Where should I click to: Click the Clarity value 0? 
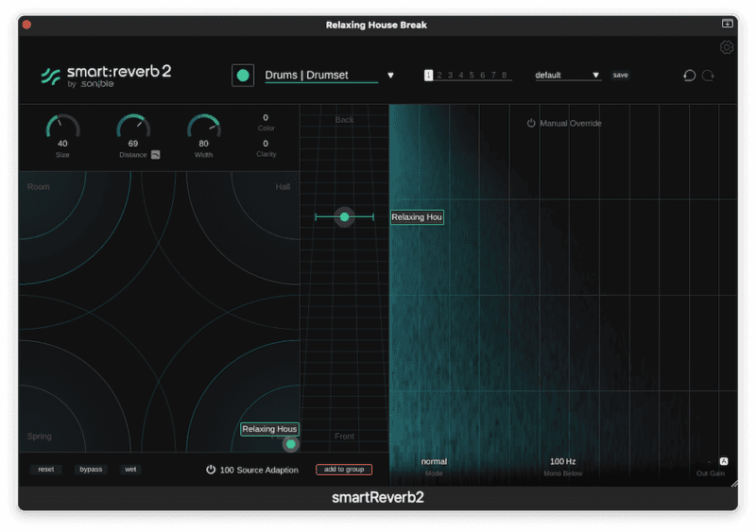tap(266, 144)
